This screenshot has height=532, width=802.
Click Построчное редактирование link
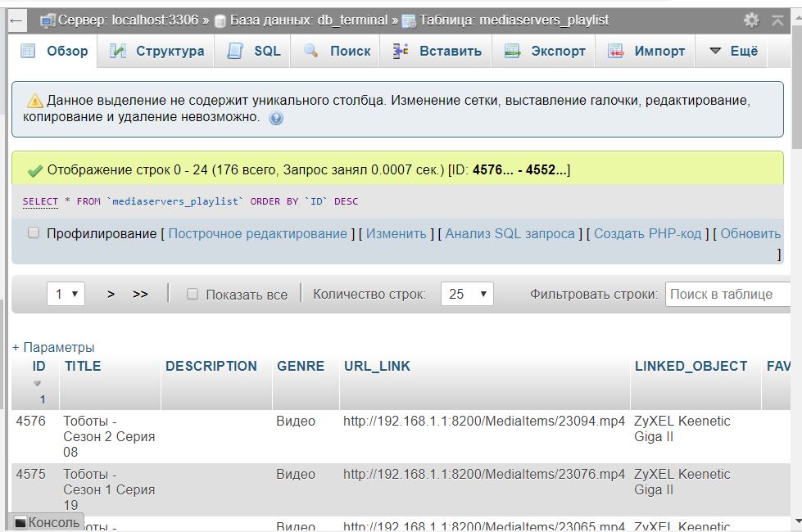(258, 233)
